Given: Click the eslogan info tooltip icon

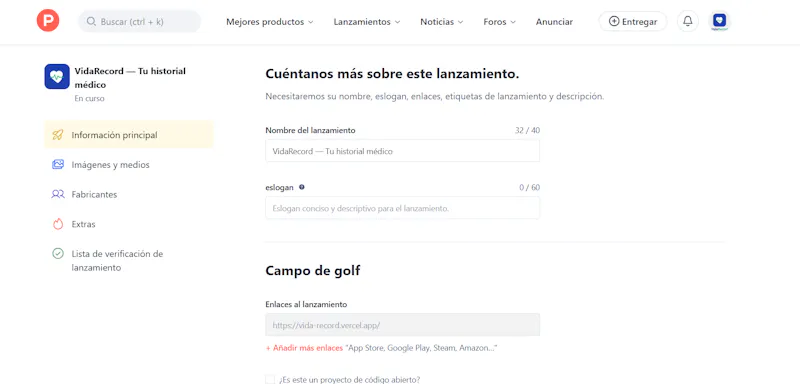Looking at the screenshot, I should (x=302, y=187).
